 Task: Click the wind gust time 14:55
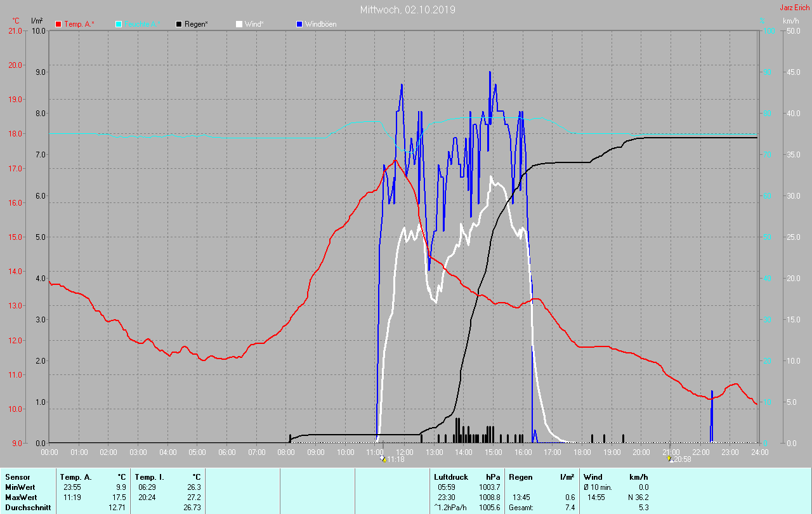pyautogui.click(x=597, y=498)
